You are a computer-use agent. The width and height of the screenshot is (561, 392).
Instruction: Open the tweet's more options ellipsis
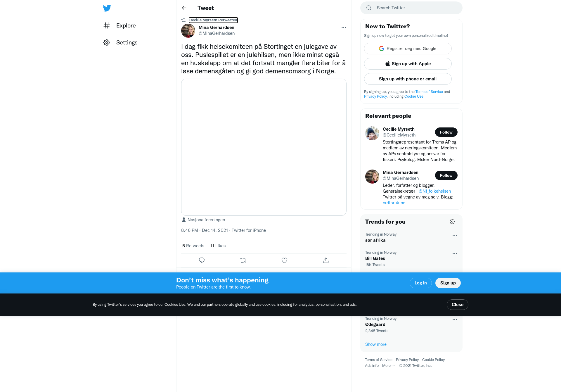coord(344,27)
